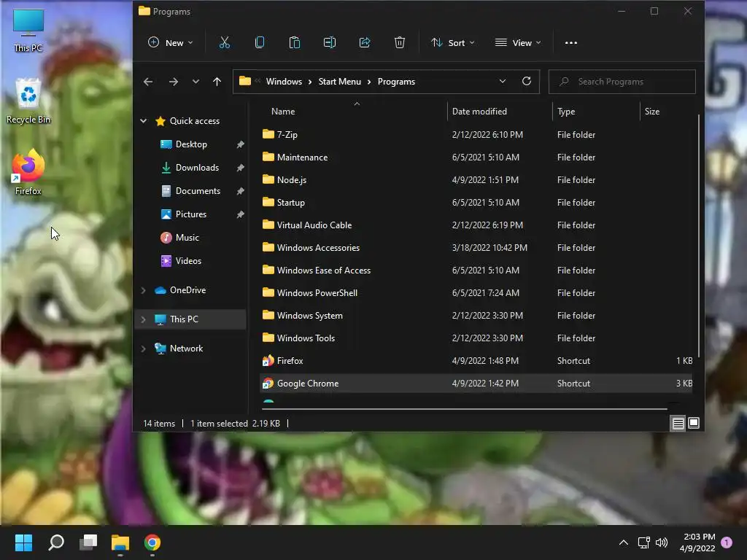Click the Rename icon in toolbar
The width and height of the screenshot is (747, 560).
pos(330,43)
